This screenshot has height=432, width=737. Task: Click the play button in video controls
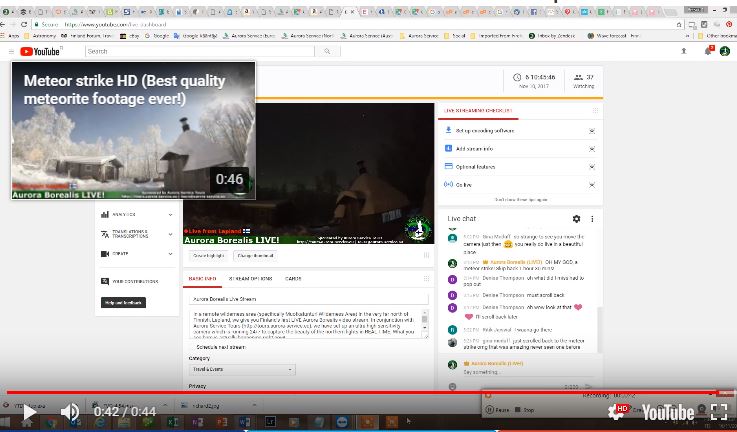(x=30, y=412)
